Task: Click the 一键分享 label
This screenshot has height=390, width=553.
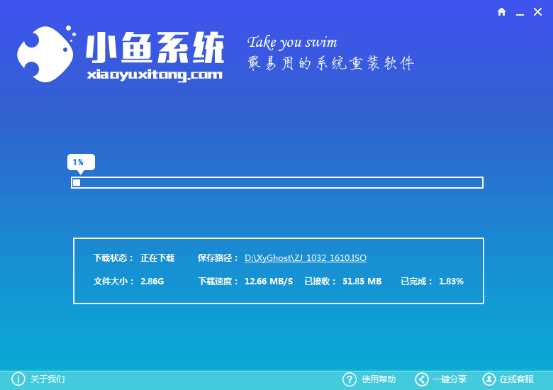Action: [450, 379]
